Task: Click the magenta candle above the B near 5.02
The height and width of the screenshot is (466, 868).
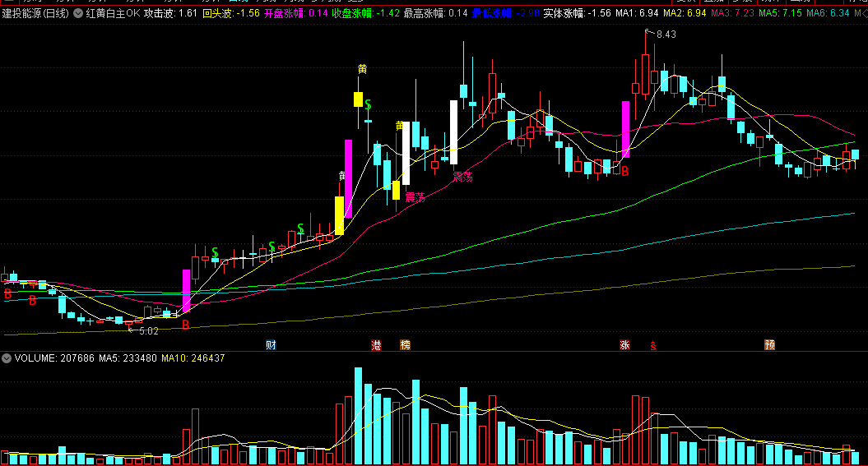Action: pyautogui.click(x=187, y=291)
